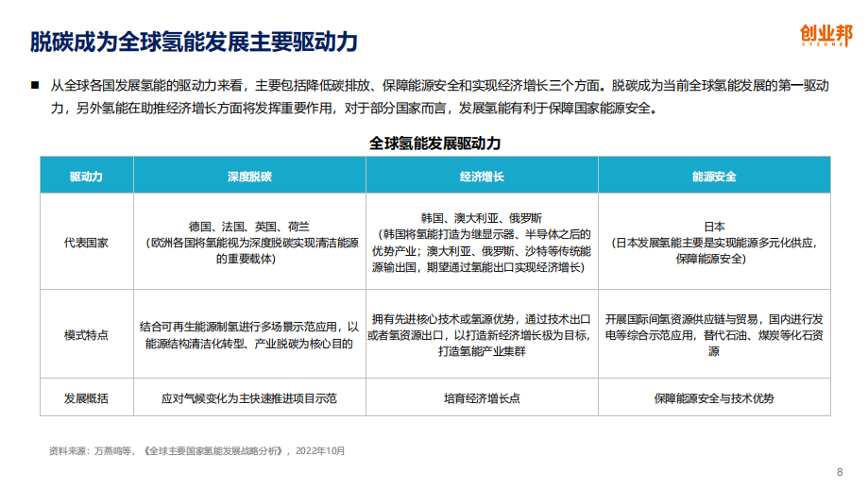Click the 结合可再生能源制氢 description cell
Viewport: 868px width, 489px height.
[249, 334]
